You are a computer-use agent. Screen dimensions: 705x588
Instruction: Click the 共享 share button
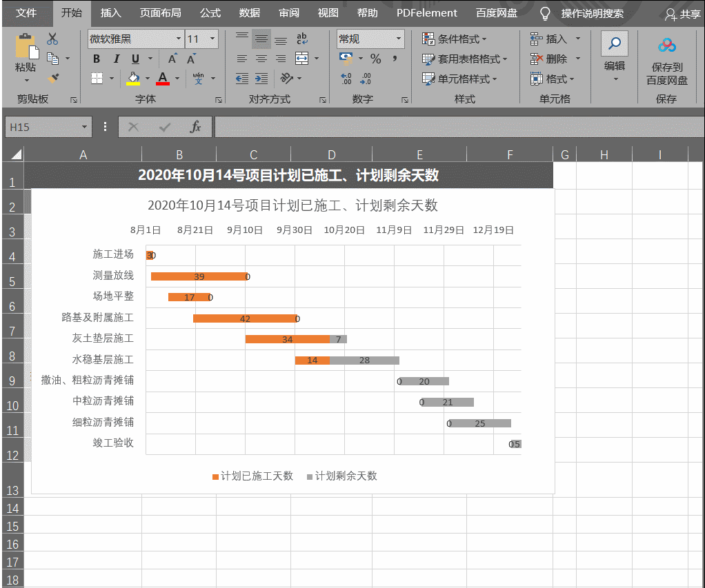(682, 14)
